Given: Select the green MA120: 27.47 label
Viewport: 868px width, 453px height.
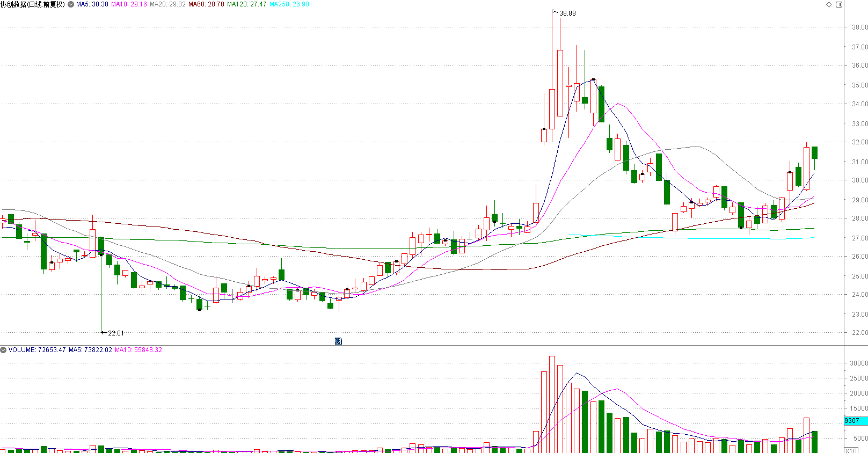Looking at the screenshot, I should point(246,4).
